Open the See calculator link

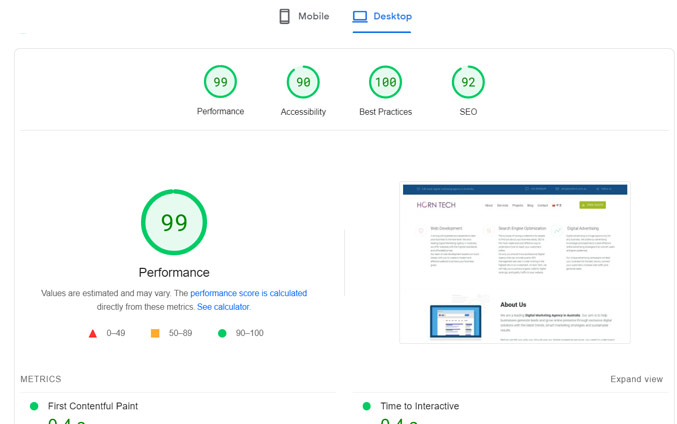(x=223, y=307)
